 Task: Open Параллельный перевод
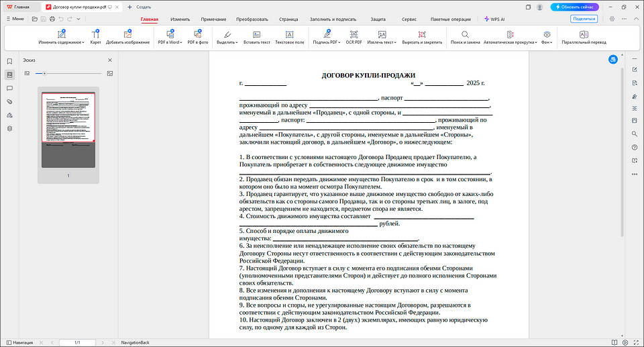click(584, 37)
